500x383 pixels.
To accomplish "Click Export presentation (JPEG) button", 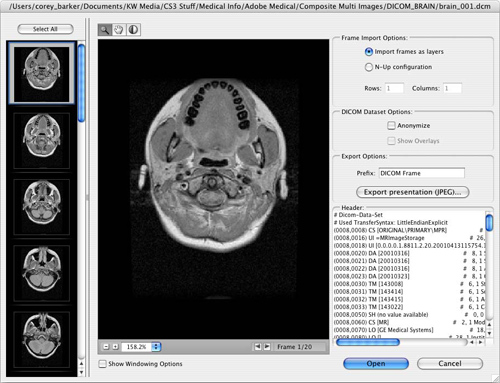I will point(413,192).
